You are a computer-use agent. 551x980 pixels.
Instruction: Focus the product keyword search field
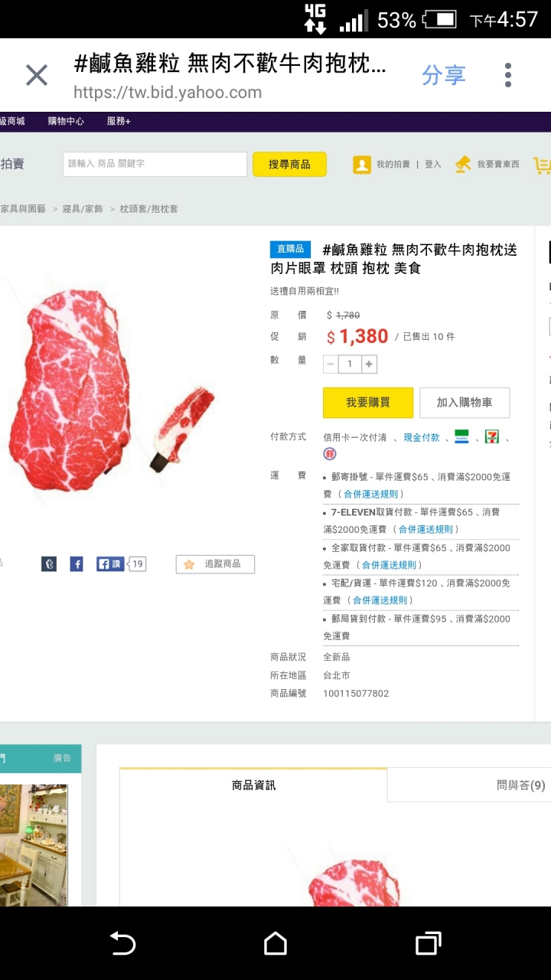pyautogui.click(x=155, y=164)
